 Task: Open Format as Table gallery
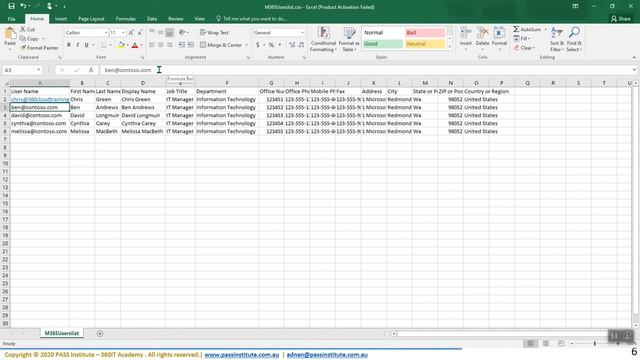(349, 39)
